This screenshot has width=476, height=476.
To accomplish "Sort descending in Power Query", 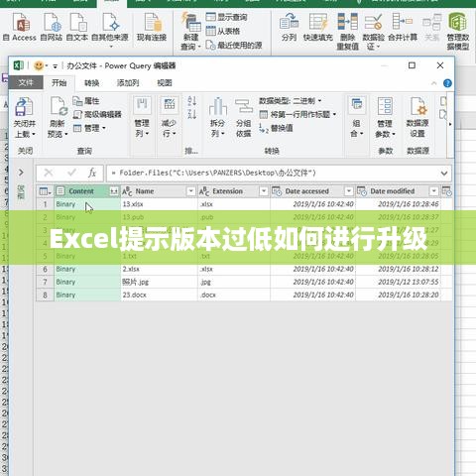I will click(192, 114).
